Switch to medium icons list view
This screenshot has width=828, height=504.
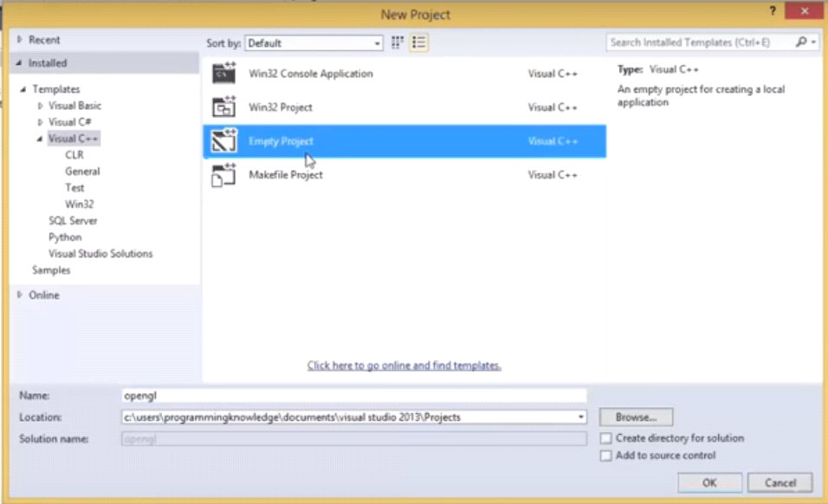click(x=418, y=42)
